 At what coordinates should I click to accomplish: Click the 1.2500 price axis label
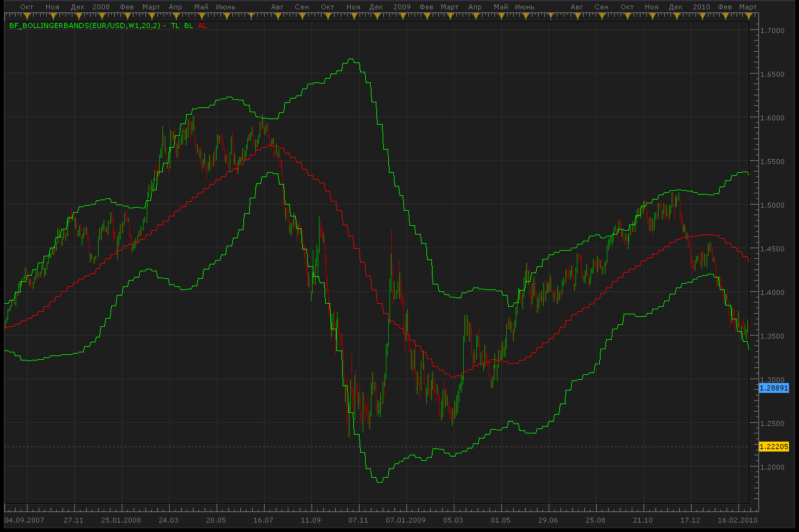point(773,423)
